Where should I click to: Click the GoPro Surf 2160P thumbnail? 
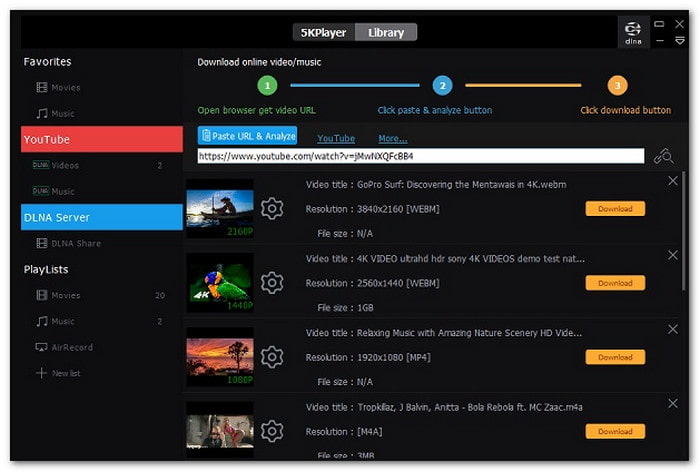click(220, 209)
